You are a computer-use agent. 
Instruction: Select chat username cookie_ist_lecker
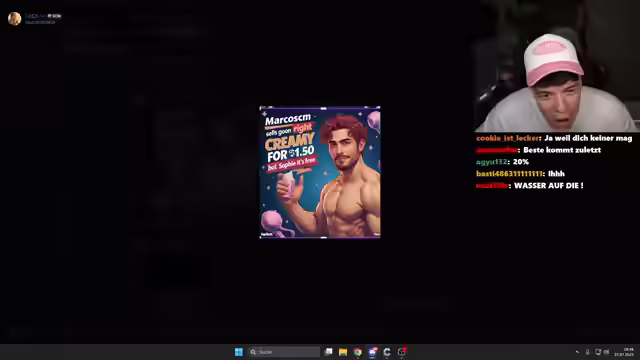click(x=507, y=138)
